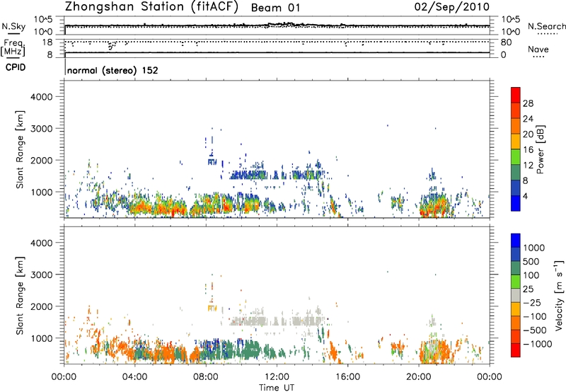Select the 1000 km tick in velocity panel
The image size is (566, 392).
[x=41, y=338]
